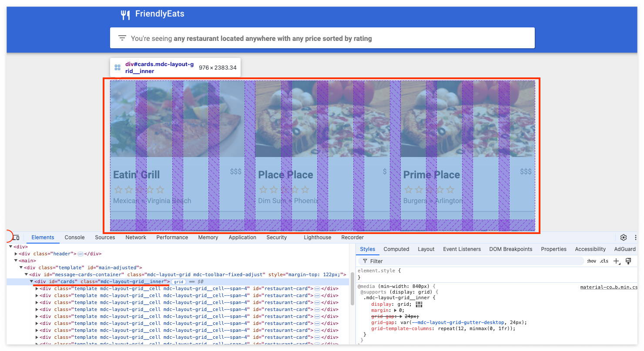The image size is (644, 351).
Task: Collapse the main-adjusted template div
Action: coord(21,268)
